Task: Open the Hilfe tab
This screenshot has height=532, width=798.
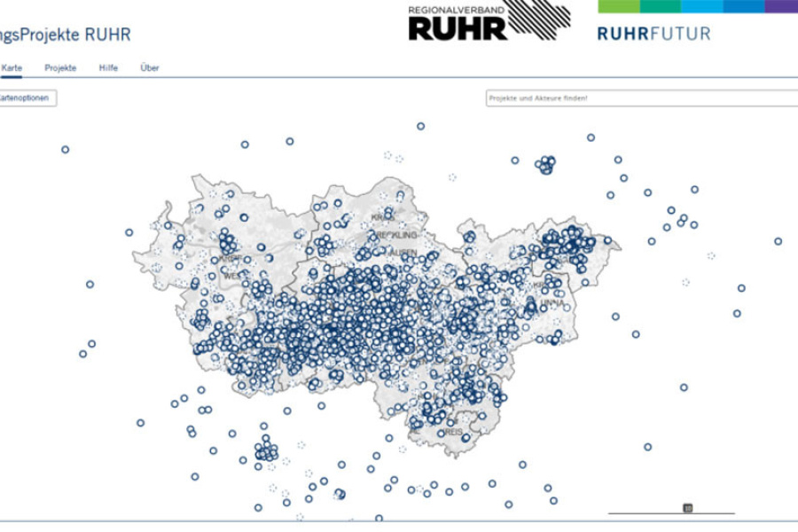Action: 108,68
